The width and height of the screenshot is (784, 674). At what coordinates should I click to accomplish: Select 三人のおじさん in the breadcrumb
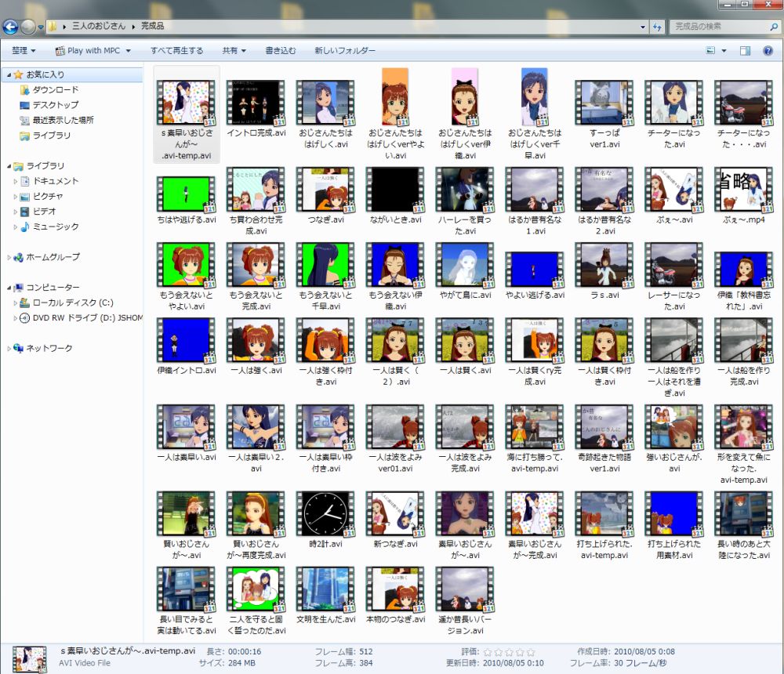(99, 26)
